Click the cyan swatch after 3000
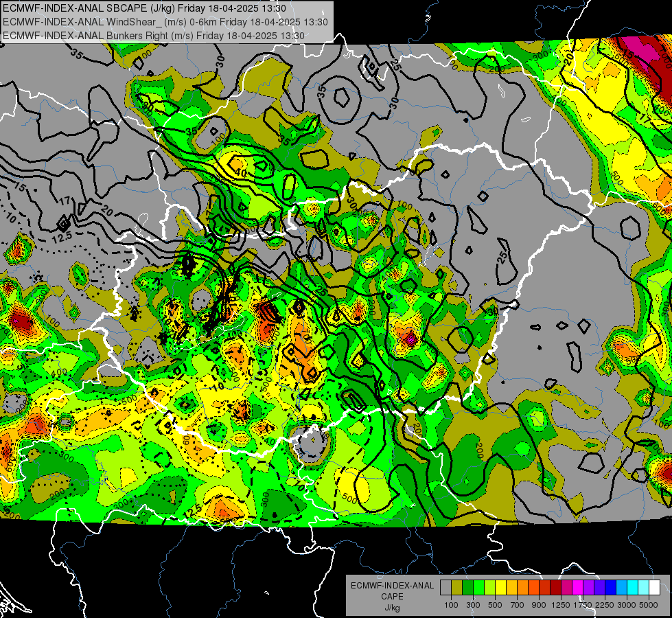The width and height of the screenshot is (672, 618). coord(633,587)
